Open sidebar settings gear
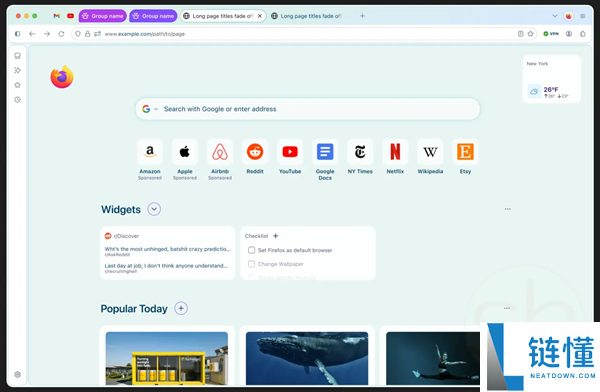The width and height of the screenshot is (600, 392). 18,374
